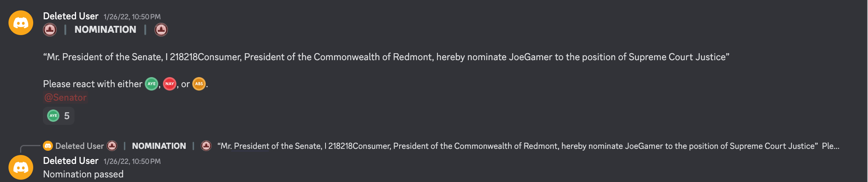Click the first message's orange Discord avatar
868x182 pixels.
click(x=21, y=23)
